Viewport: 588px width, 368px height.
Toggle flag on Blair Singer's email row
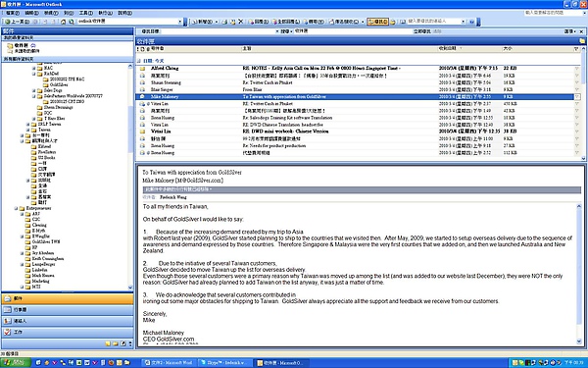coord(577,89)
